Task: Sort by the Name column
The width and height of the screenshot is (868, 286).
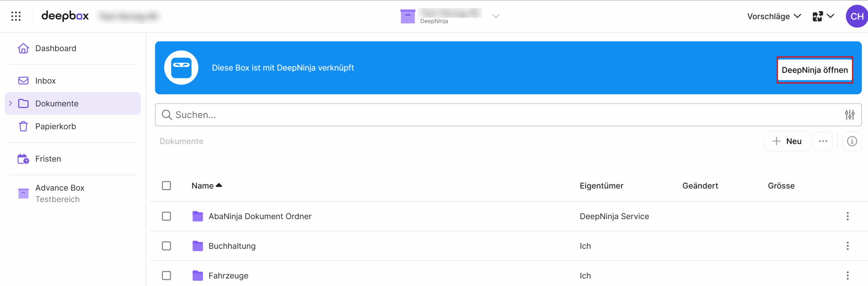Action: (x=207, y=186)
